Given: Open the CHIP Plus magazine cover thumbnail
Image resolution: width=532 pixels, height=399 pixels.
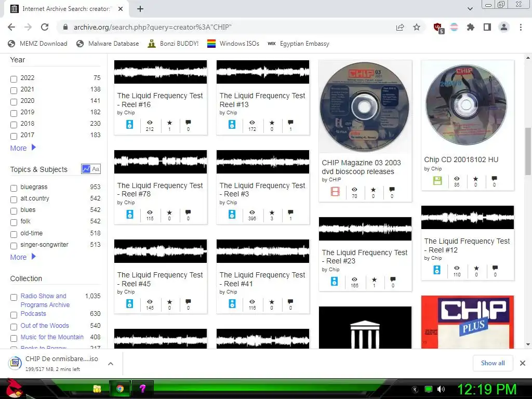Looking at the screenshot, I should [468, 322].
